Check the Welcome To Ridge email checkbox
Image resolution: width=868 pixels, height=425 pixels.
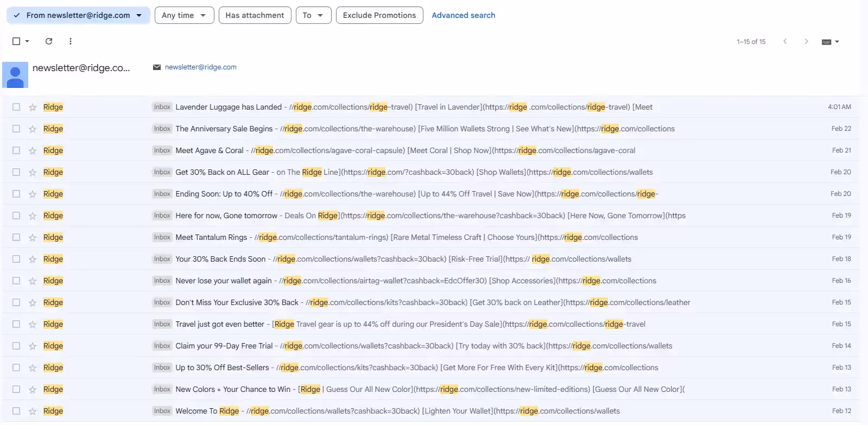point(16,411)
